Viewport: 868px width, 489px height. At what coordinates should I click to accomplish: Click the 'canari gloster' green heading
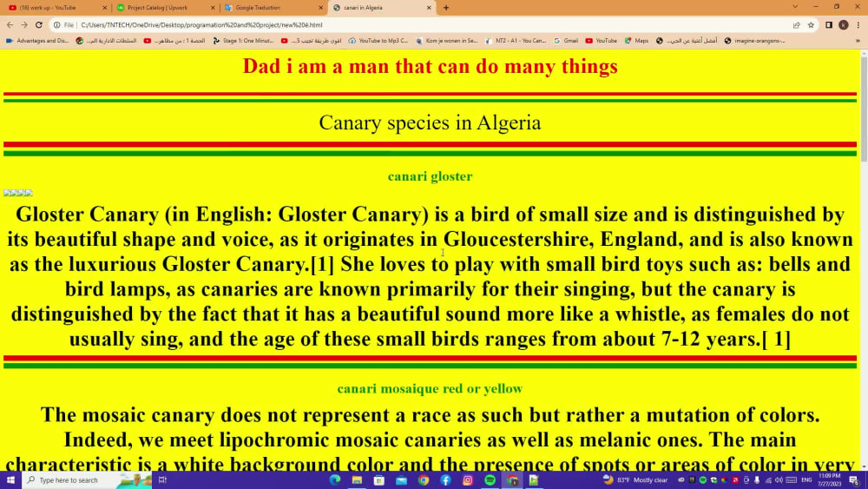[x=431, y=176]
